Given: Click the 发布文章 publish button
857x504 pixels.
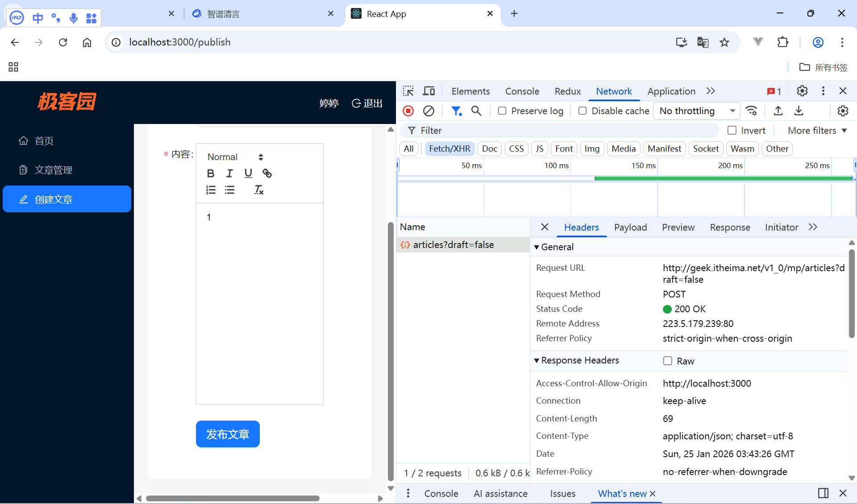Looking at the screenshot, I should coord(228,434).
